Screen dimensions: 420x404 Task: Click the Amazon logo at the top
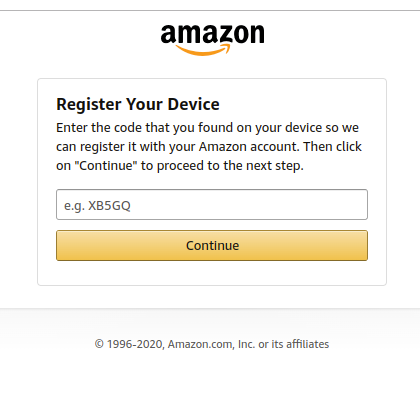(212, 39)
